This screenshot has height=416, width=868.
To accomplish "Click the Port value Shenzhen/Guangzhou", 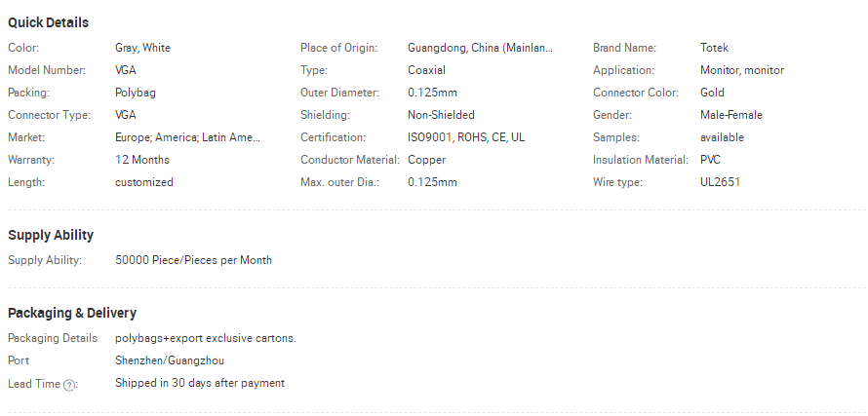I will (x=170, y=360).
